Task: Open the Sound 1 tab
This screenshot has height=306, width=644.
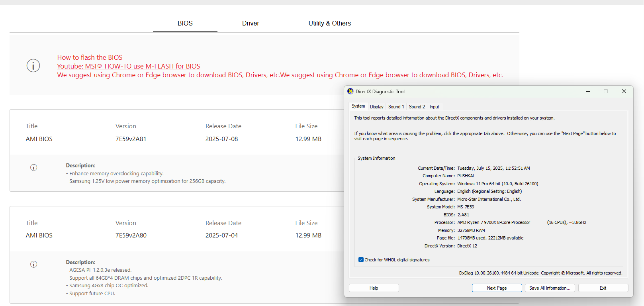Action: (x=396, y=107)
